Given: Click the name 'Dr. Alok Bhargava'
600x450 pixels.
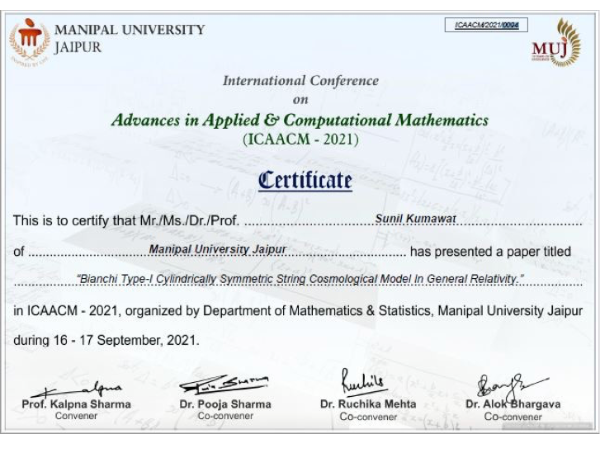Looking at the screenshot, I should click(x=512, y=404).
